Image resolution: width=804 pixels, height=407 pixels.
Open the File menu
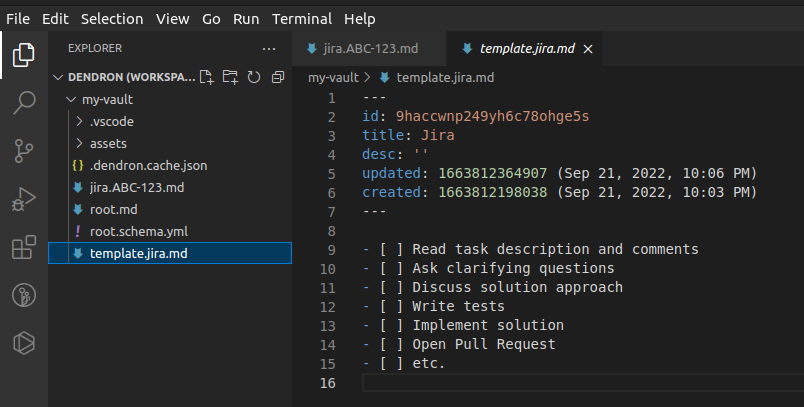point(18,19)
